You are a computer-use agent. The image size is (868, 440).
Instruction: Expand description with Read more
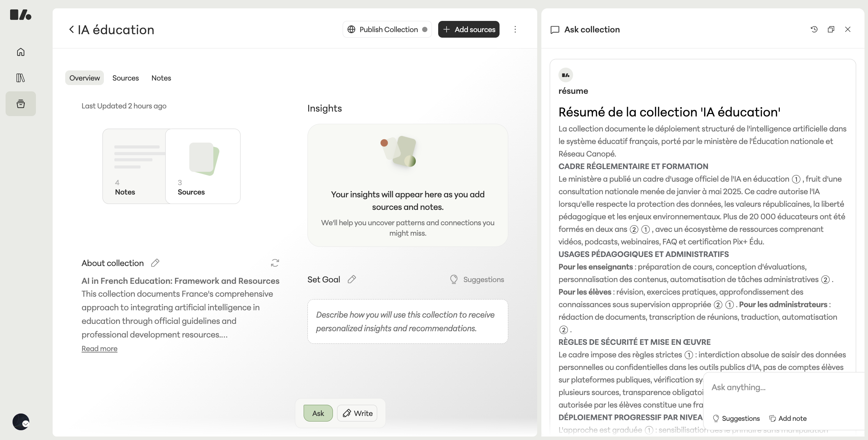99,349
